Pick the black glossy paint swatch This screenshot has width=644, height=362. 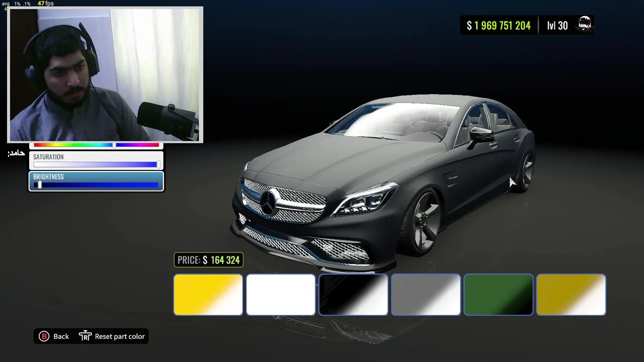(353, 295)
